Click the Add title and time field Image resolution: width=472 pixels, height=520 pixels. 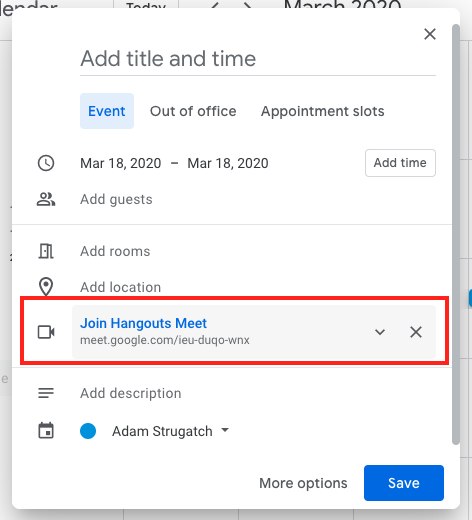click(x=258, y=59)
